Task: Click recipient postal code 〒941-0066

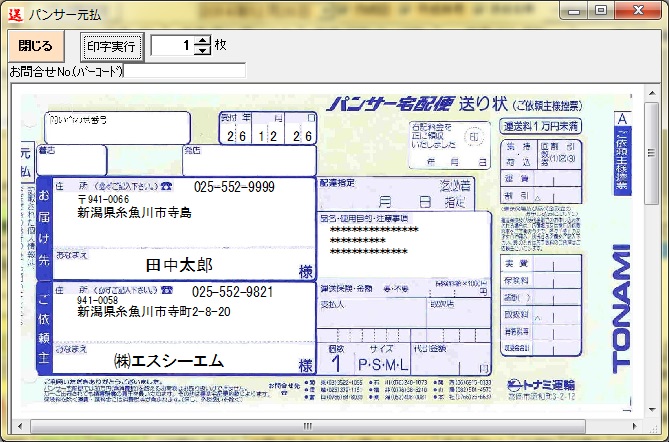Action: (104, 199)
